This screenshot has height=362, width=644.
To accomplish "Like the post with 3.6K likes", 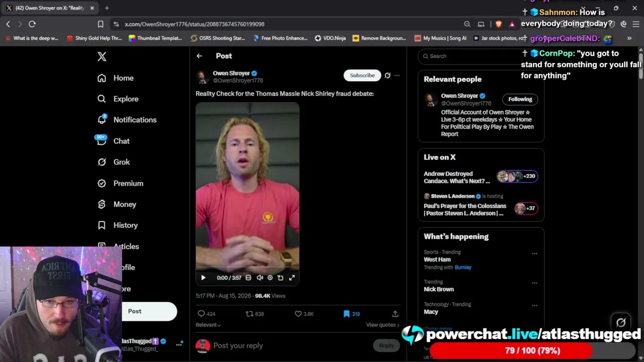I will coord(304,314).
